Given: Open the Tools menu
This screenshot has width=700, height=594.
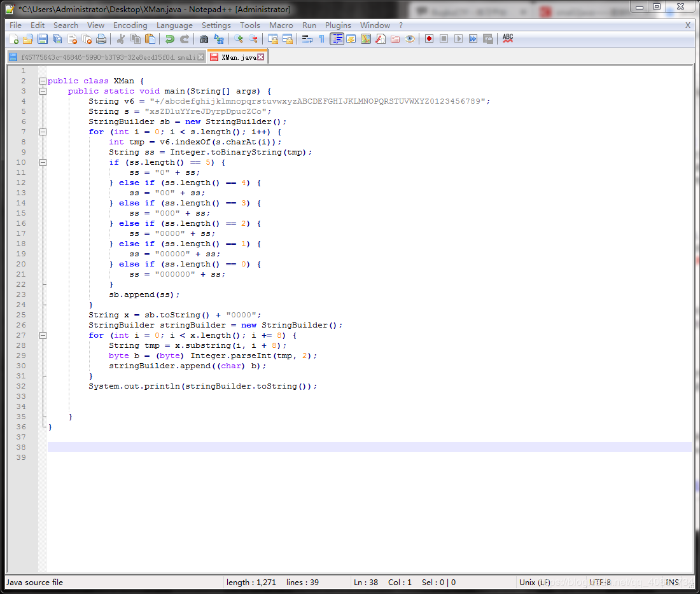Looking at the screenshot, I should pos(249,25).
